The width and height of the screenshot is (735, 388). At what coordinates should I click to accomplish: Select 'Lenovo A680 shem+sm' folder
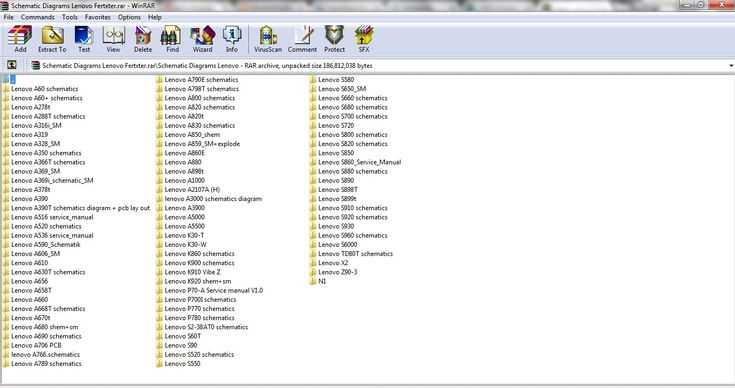[x=41, y=327]
